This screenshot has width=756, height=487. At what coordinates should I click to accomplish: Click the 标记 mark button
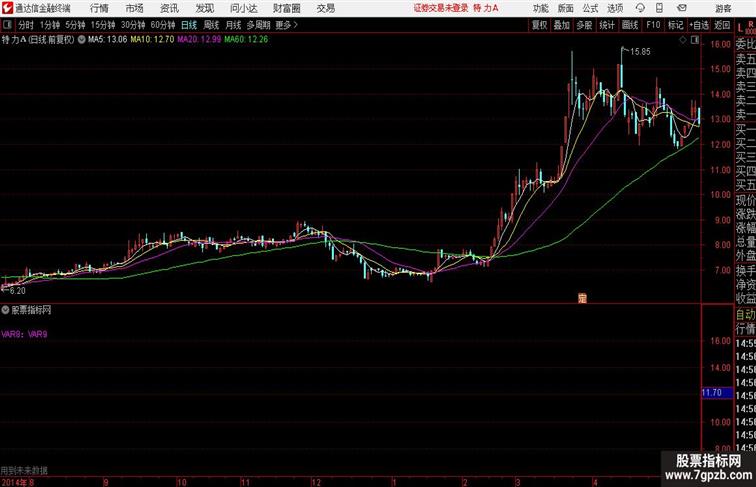(675, 25)
